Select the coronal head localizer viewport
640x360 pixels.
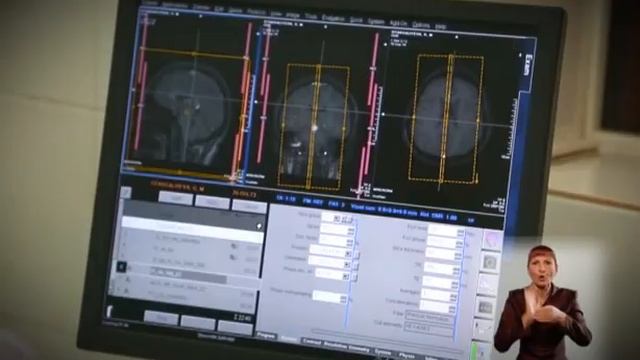coord(318,108)
